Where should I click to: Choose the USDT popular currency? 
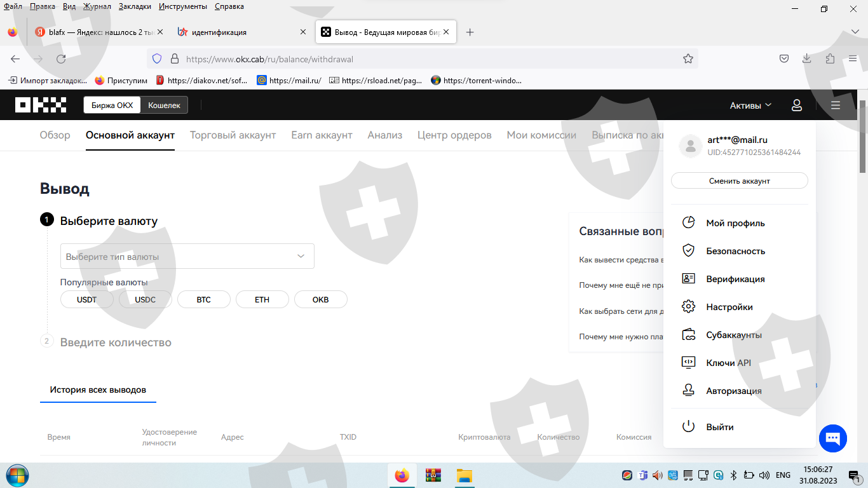[x=87, y=299]
